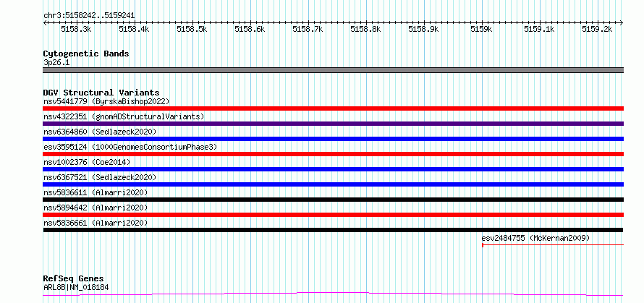
Task: Click the 5158.8k ruler tick label
Action: click(x=365, y=29)
